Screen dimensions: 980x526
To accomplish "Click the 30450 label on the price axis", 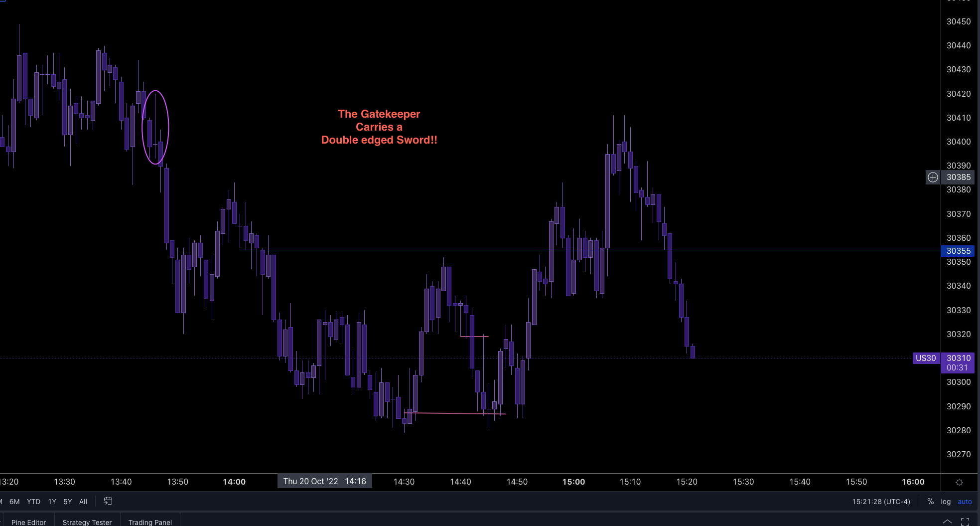I will [x=959, y=21].
